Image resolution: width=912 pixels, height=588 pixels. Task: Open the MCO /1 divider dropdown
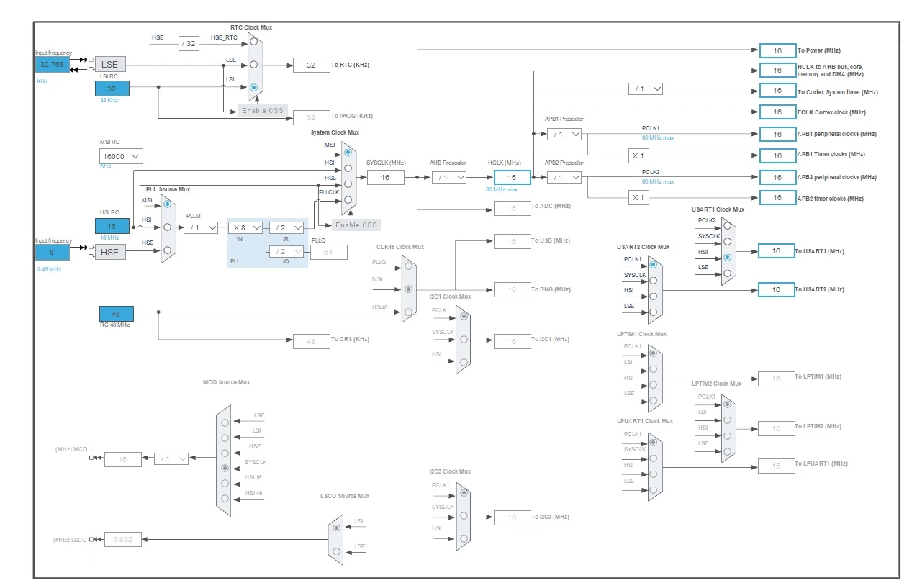coord(171,458)
